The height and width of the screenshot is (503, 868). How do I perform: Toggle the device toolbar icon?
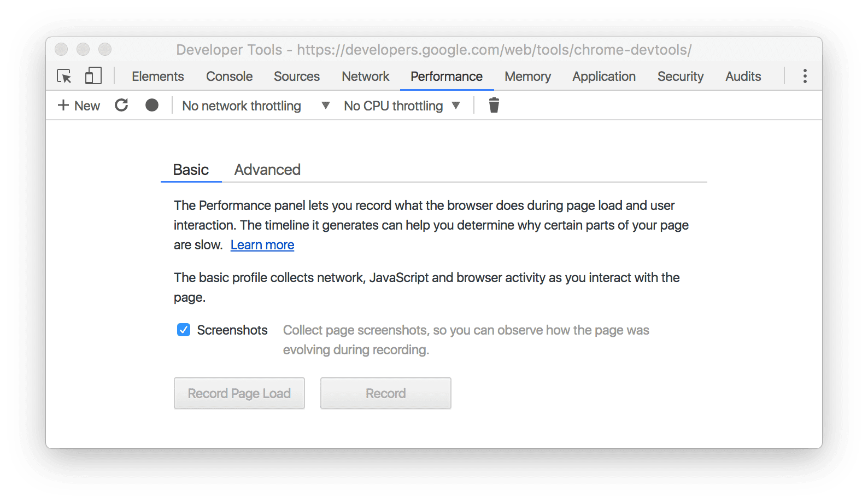coord(93,76)
